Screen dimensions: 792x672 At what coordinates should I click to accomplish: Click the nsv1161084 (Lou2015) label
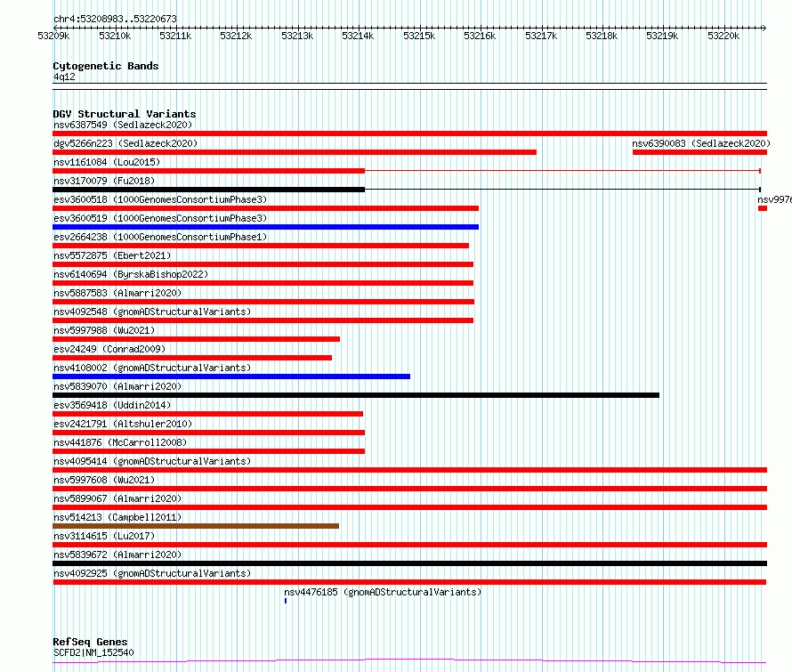107,162
